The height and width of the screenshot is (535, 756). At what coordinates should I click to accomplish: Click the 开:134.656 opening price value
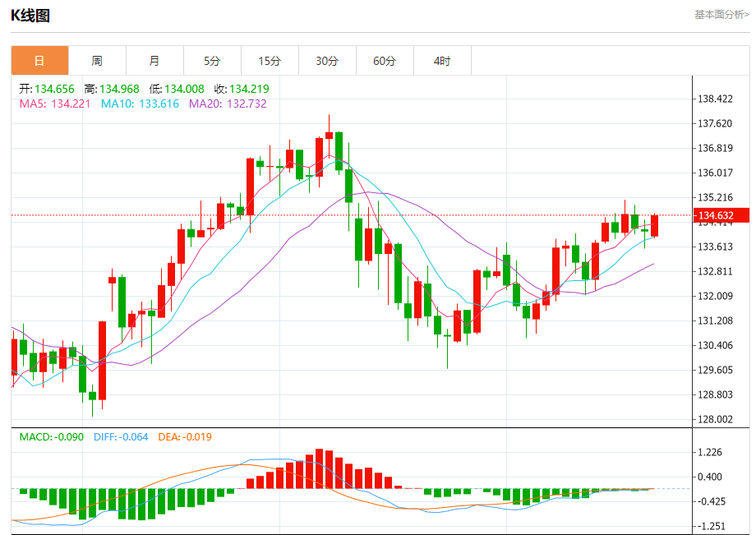(x=47, y=89)
